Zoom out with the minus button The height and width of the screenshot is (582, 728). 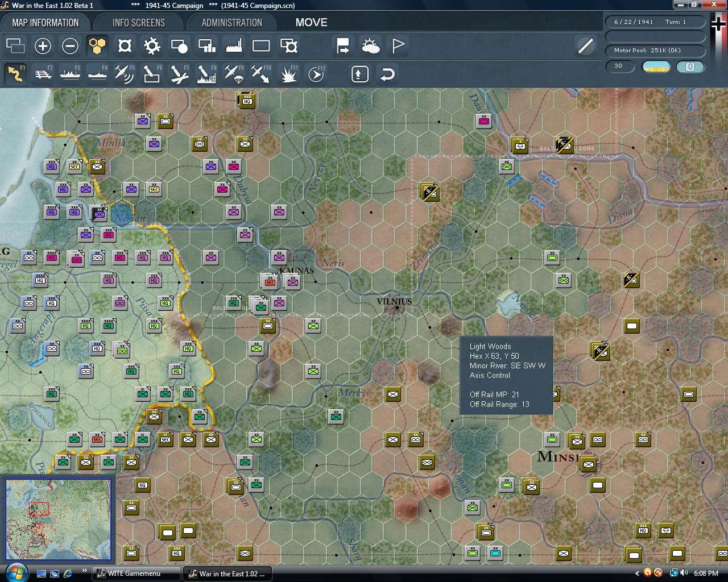click(70, 45)
